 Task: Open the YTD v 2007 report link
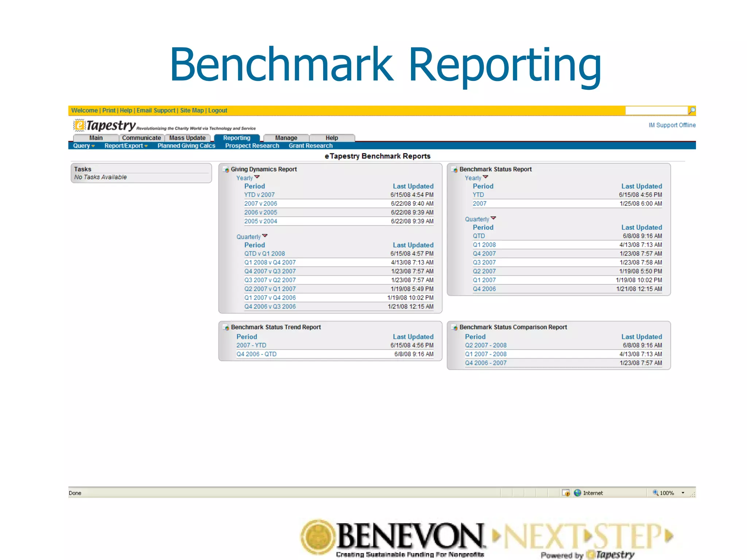259,195
